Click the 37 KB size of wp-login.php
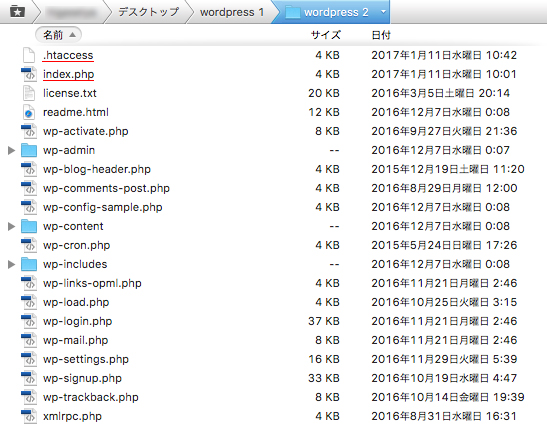Screen dimensions: 547x432 [x=324, y=321]
